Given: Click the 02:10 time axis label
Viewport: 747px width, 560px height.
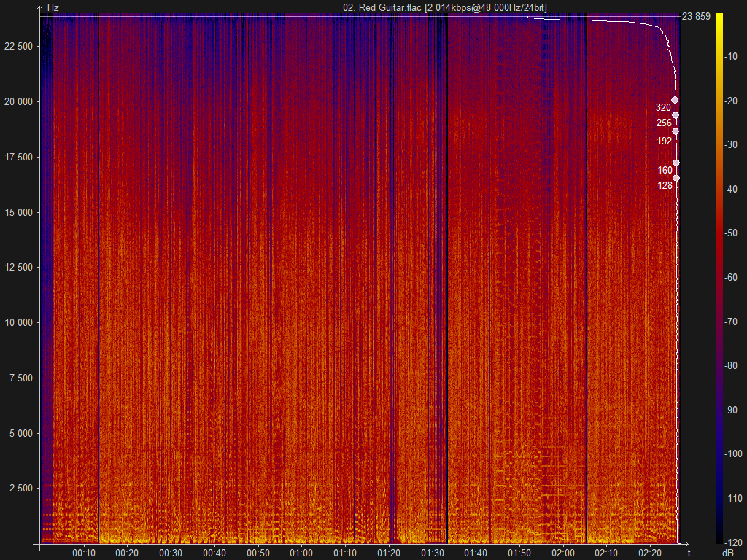Looking at the screenshot, I should click(x=607, y=553).
